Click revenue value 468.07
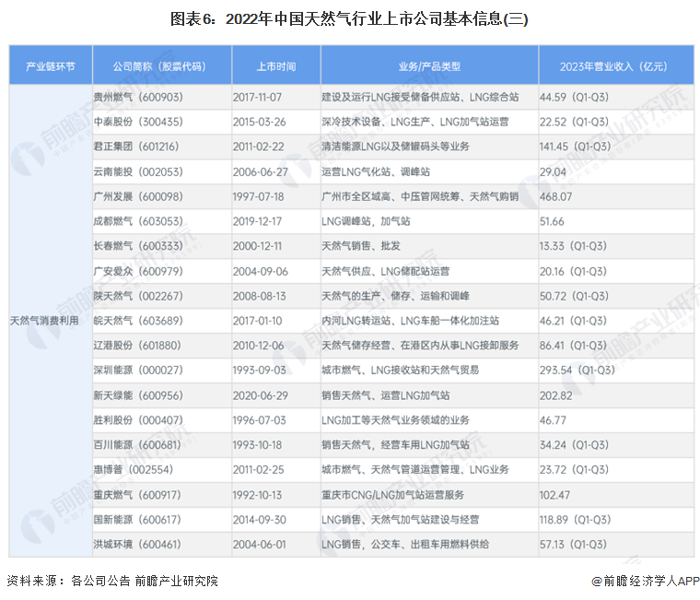 [555, 196]
